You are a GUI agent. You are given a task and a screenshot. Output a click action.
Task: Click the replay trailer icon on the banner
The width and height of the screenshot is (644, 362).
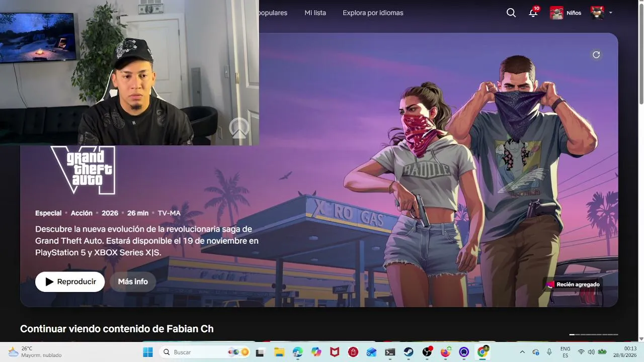tap(596, 55)
